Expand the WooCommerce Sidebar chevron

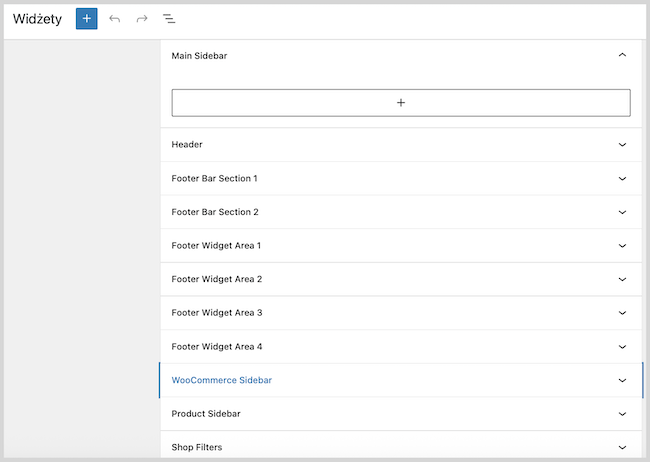[x=622, y=380]
